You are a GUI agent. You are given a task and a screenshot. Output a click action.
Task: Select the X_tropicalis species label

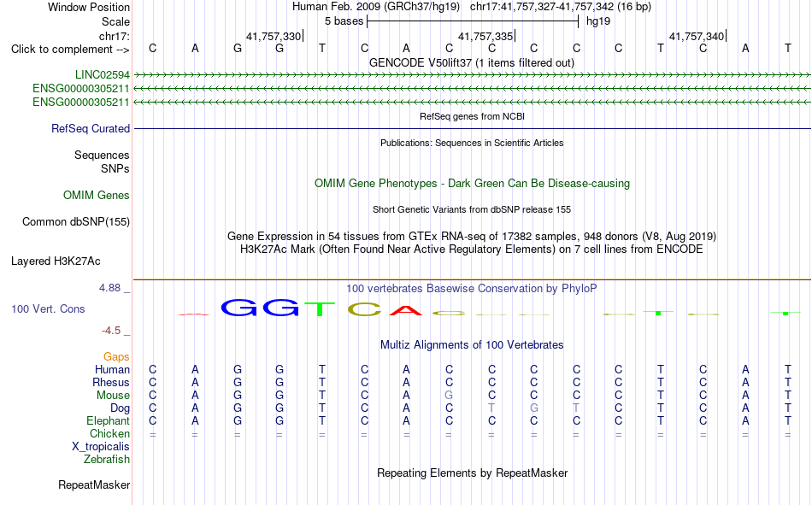[101, 447]
